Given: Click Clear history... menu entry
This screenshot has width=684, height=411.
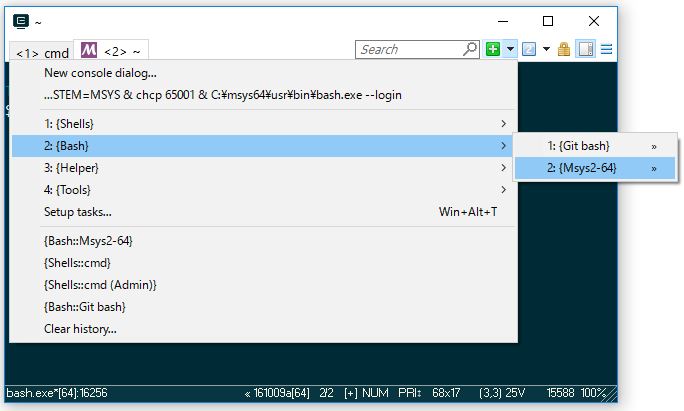Looking at the screenshot, I should tap(263, 329).
